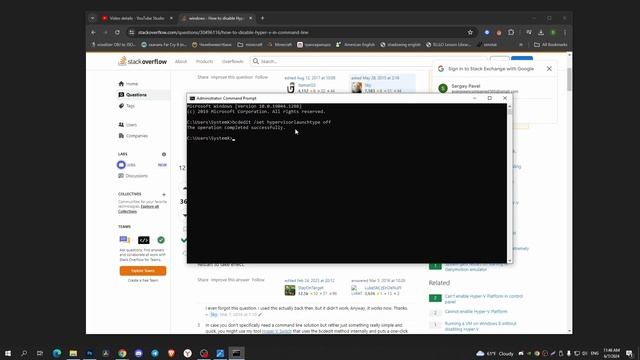Open Chrome three-dot menu
The image size is (640, 360).
tap(565, 32)
